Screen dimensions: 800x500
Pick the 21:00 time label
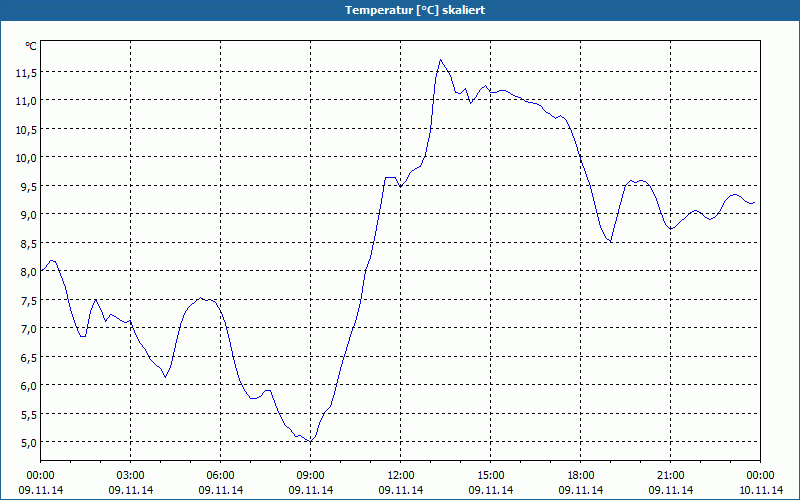[670, 476]
